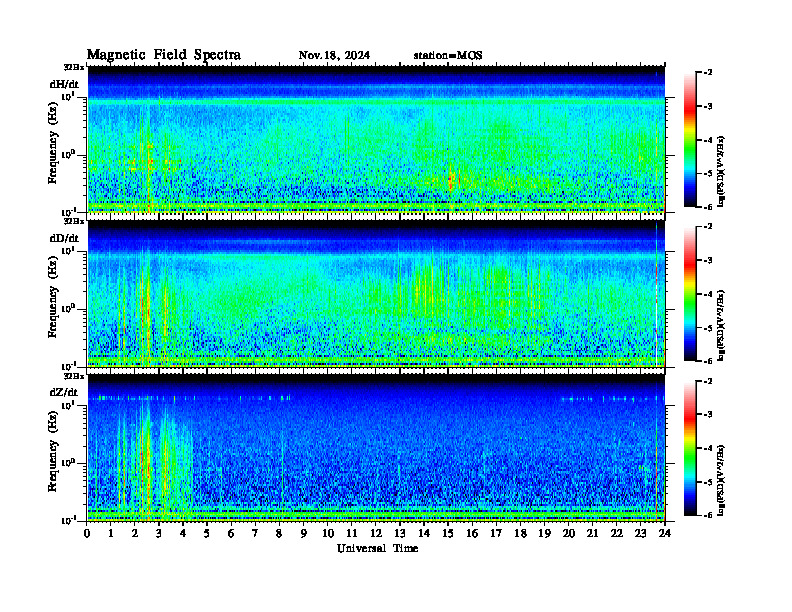Click hour tick label "0" on the time axis
This screenshot has width=792, height=612.
click(x=87, y=534)
